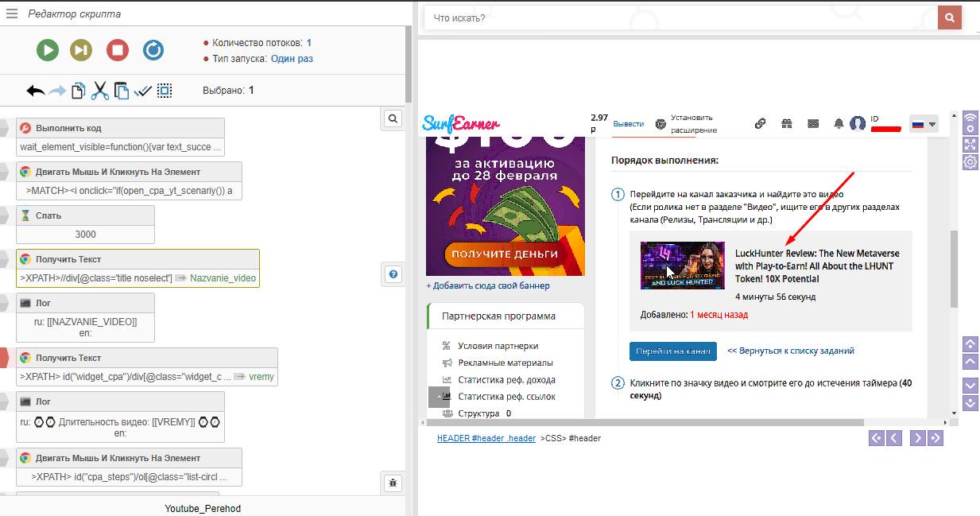
Task: Click 'Перейти на канал' button
Action: click(672, 351)
